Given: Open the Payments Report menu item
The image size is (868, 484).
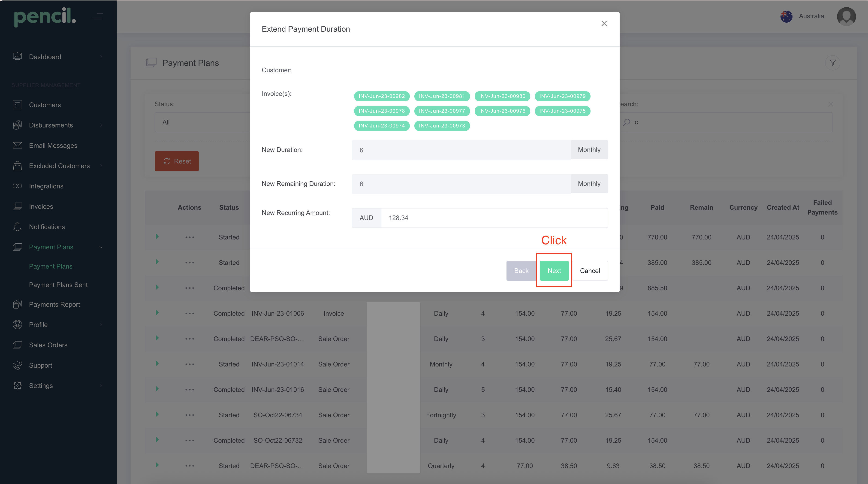Looking at the screenshot, I should coord(54,304).
